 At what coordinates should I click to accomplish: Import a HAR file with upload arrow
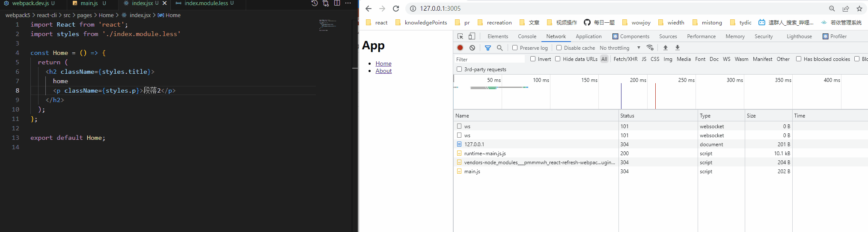[666, 48]
